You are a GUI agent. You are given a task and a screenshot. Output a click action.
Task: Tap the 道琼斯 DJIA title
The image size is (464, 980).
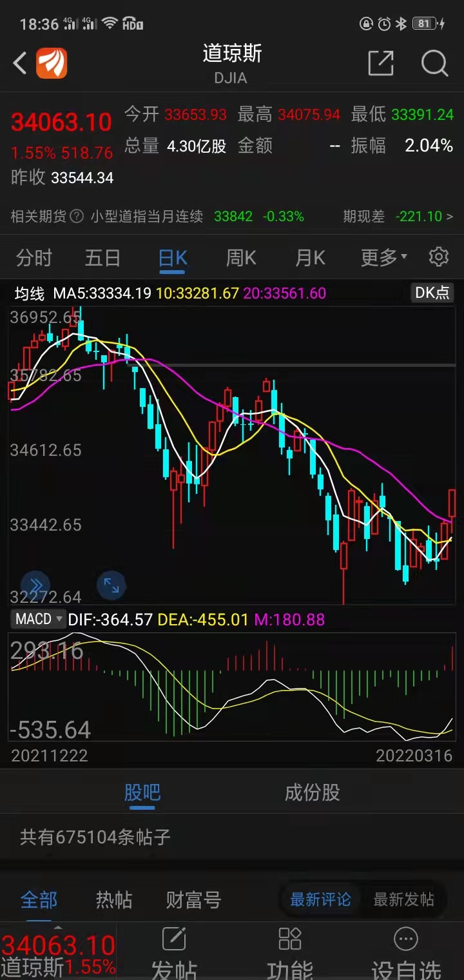coord(232,63)
